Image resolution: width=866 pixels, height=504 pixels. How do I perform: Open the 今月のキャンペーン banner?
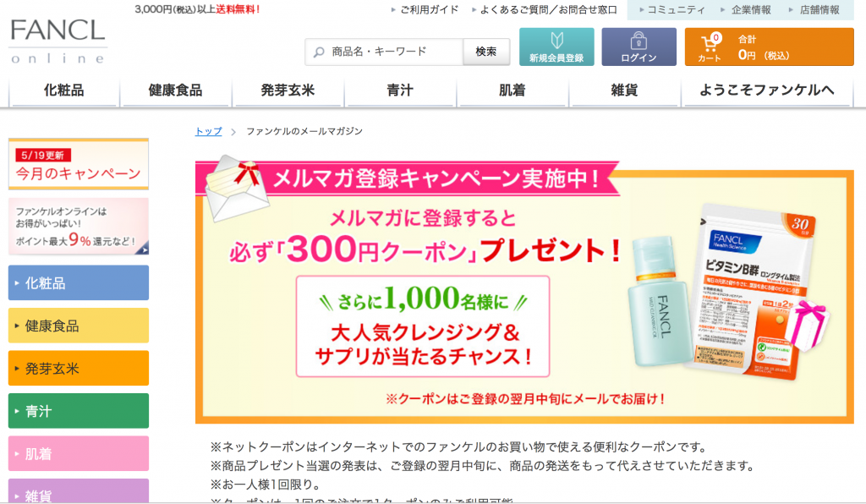coord(79,164)
